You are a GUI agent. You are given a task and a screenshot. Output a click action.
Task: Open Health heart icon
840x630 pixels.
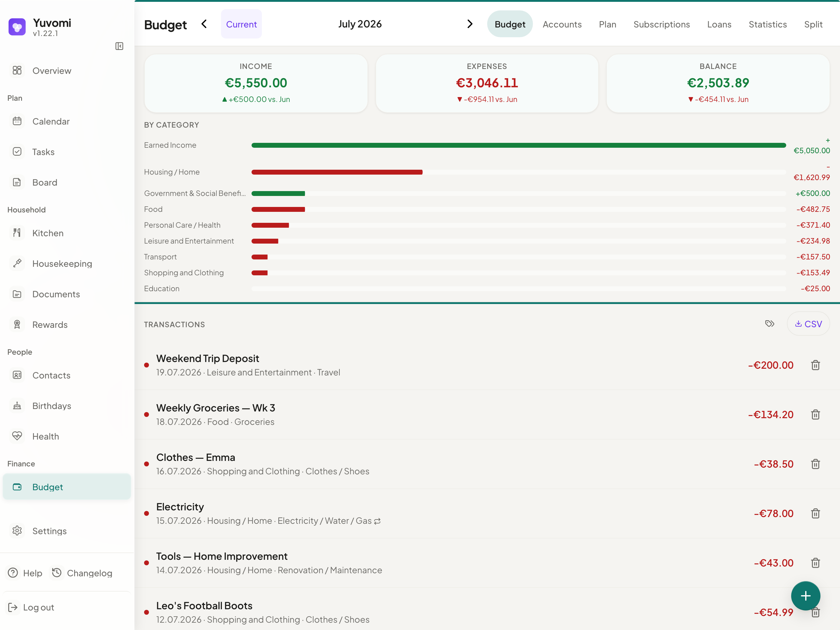17,436
